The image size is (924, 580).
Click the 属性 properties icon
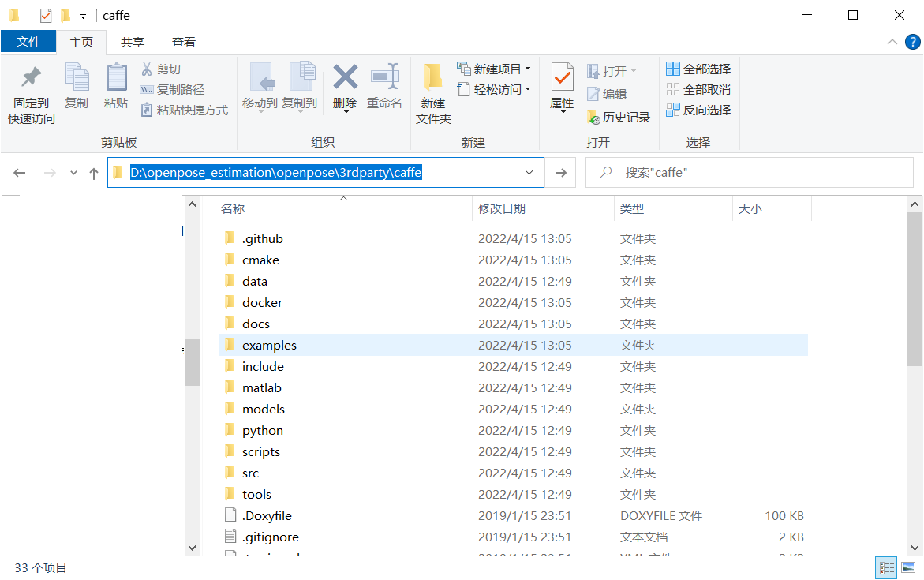pos(562,78)
